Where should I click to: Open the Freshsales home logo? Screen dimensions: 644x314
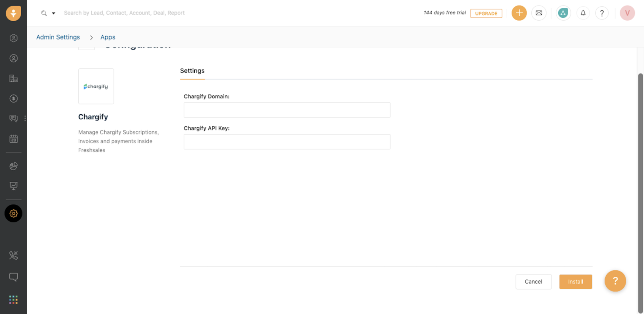pyautogui.click(x=13, y=13)
